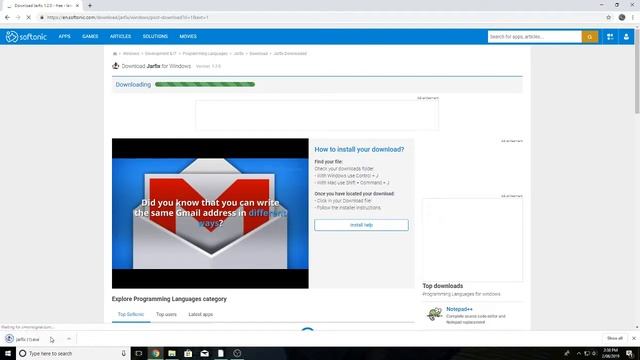Click the Gmail video thumbnail
This screenshot has width=640, height=360.
(210, 213)
